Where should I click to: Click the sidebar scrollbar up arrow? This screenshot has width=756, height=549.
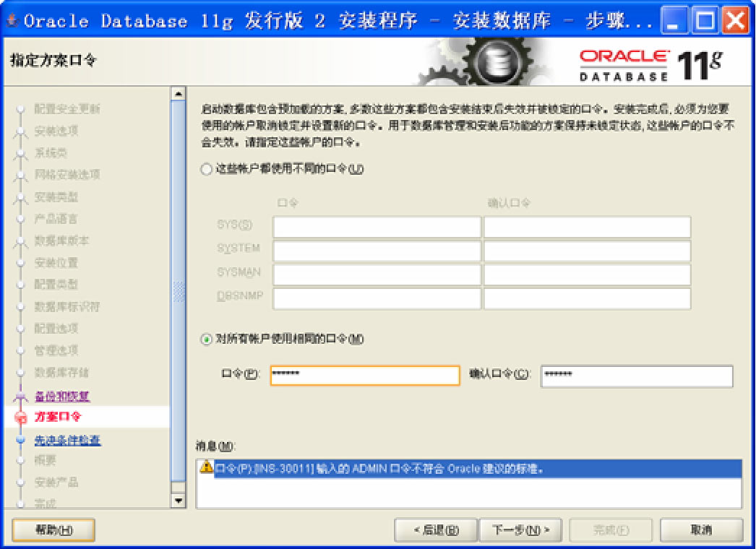[179, 93]
